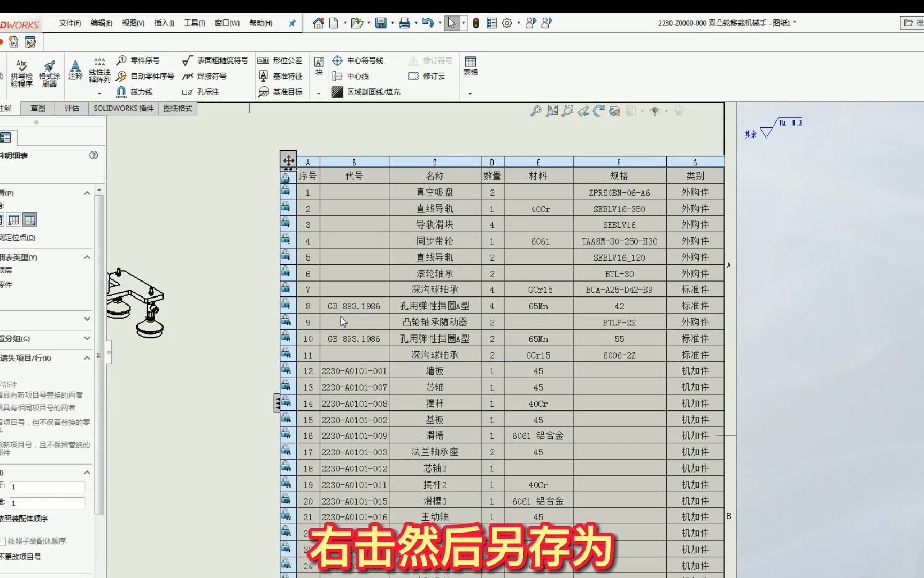
Task: Switch to the Evaluate (评估) tab
Action: pos(72,108)
